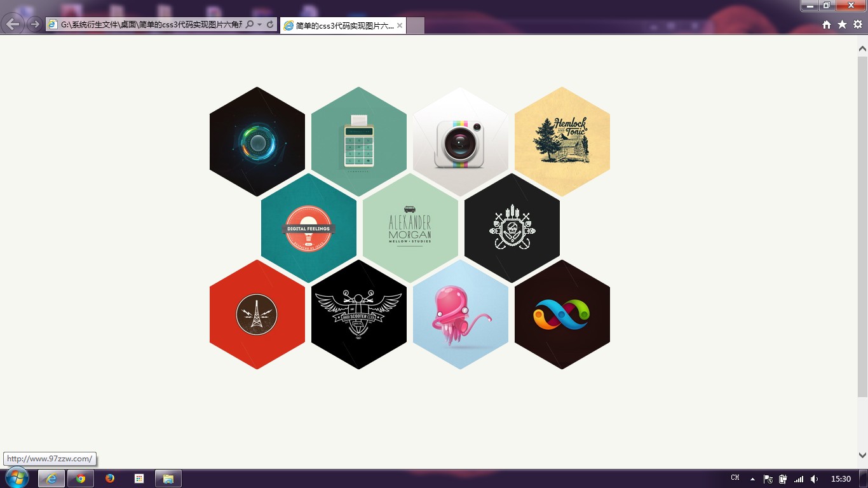The width and height of the screenshot is (868, 488).
Task: Show hidden system tray icons
Action: (x=752, y=479)
